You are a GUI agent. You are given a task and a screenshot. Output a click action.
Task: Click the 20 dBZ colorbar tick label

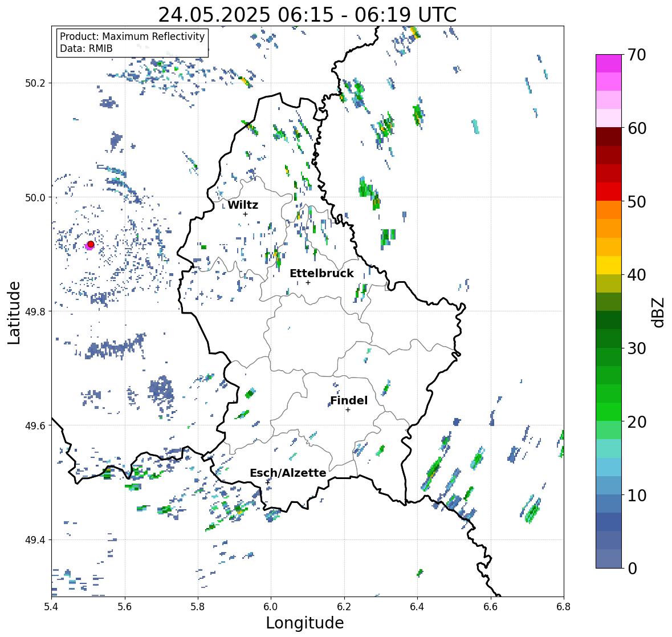pyautogui.click(x=637, y=422)
